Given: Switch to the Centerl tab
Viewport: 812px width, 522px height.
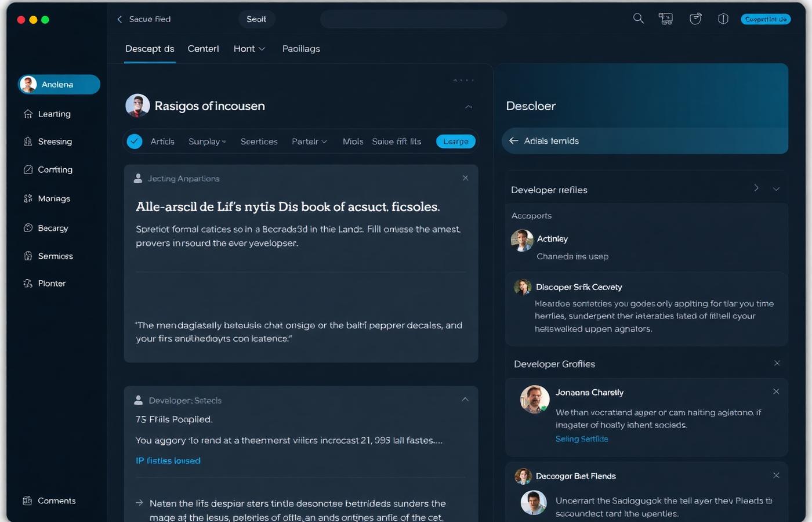Looking at the screenshot, I should 203,49.
